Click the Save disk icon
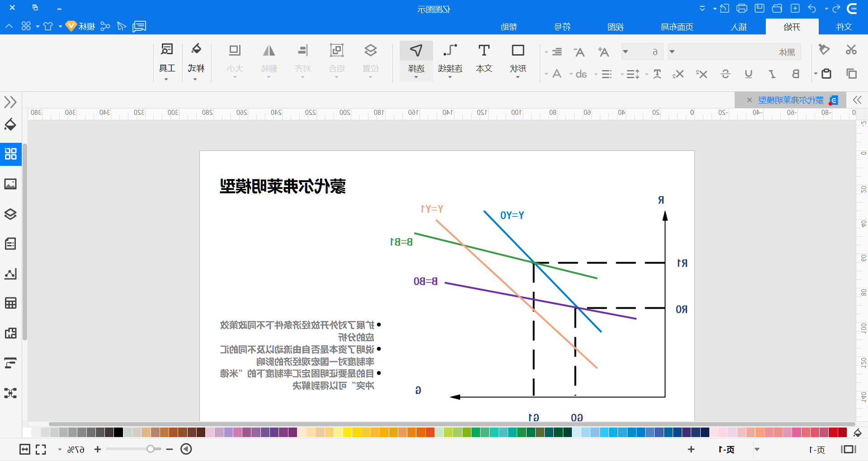The height and width of the screenshot is (461, 868). coord(759,8)
